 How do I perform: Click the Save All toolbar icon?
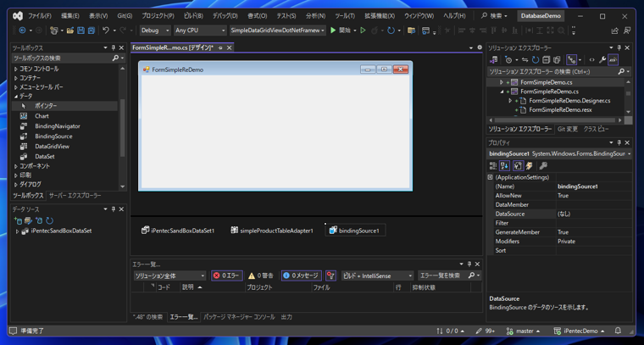(x=92, y=31)
